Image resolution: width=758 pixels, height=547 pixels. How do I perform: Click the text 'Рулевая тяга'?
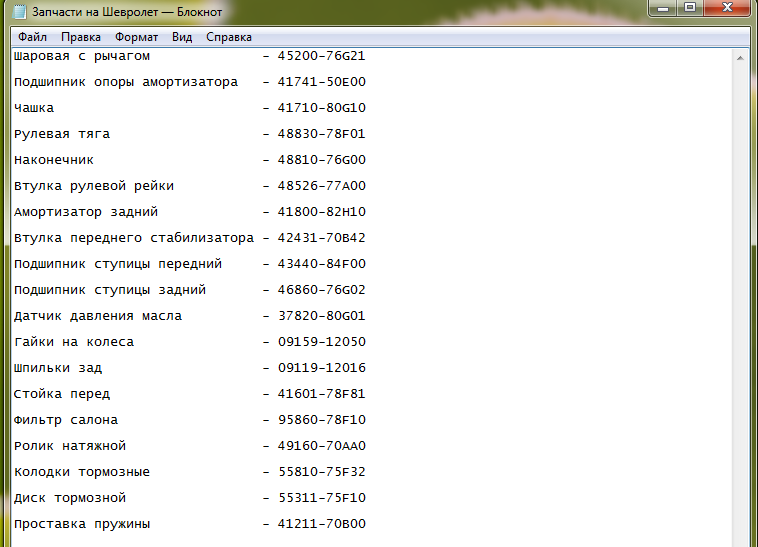(62, 134)
